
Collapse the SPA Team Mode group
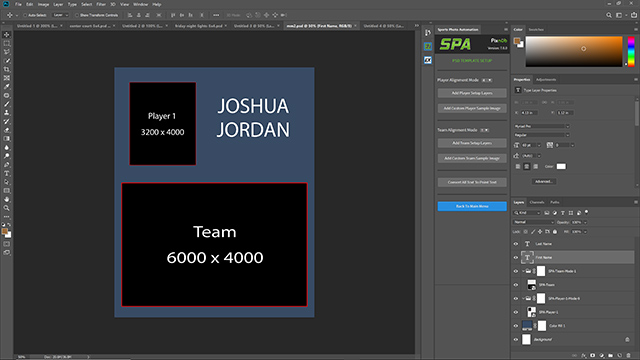[523, 271]
